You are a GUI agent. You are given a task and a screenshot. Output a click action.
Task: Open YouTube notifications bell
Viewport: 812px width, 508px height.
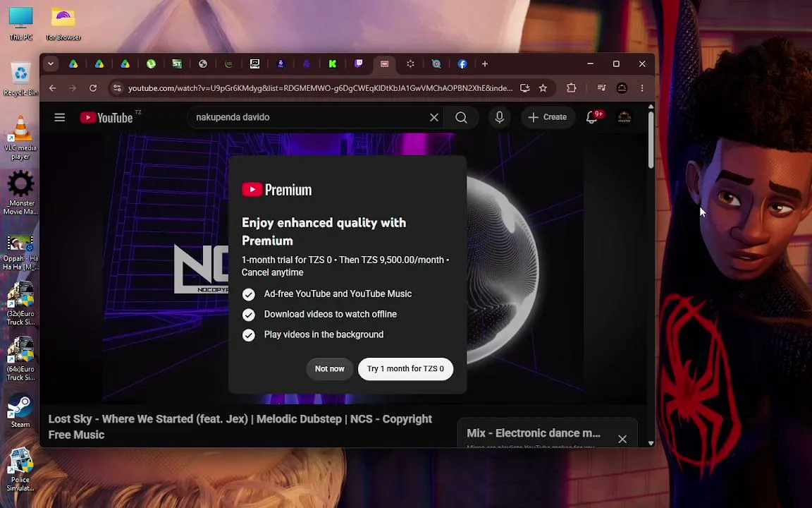coord(591,118)
